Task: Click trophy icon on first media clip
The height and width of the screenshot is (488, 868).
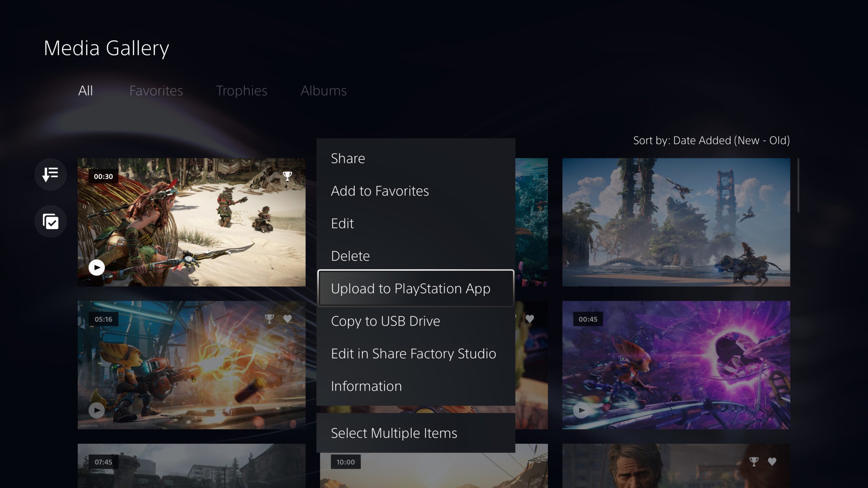Action: (x=287, y=175)
